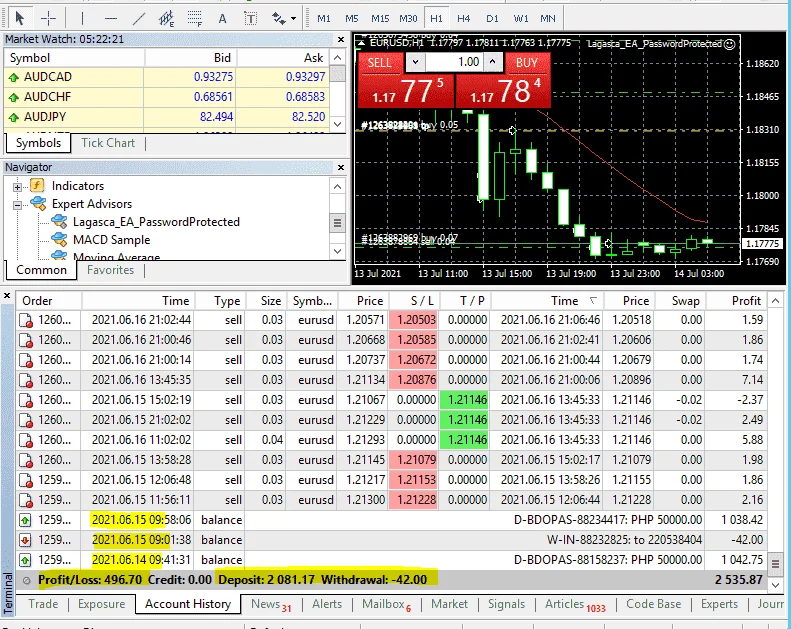This screenshot has width=791, height=629.
Task: Select the trendline drawing tool
Action: point(138,19)
